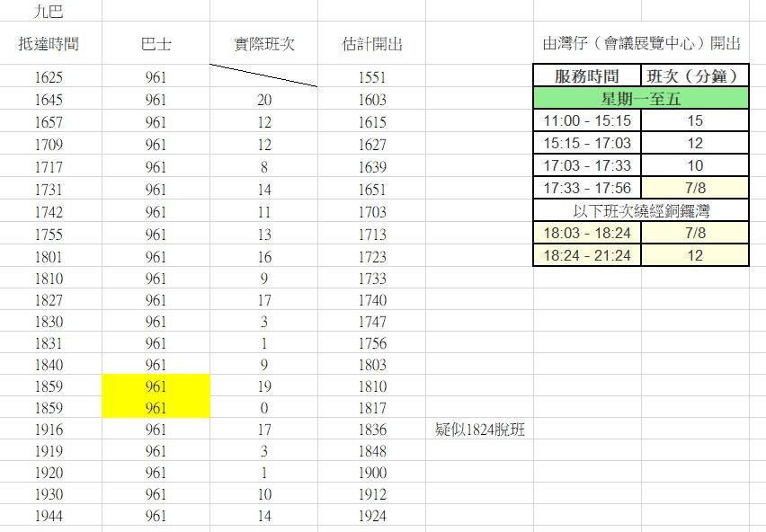Select the 15:15 - 17:03 service time cell
This screenshot has height=532, width=766.
point(587,143)
